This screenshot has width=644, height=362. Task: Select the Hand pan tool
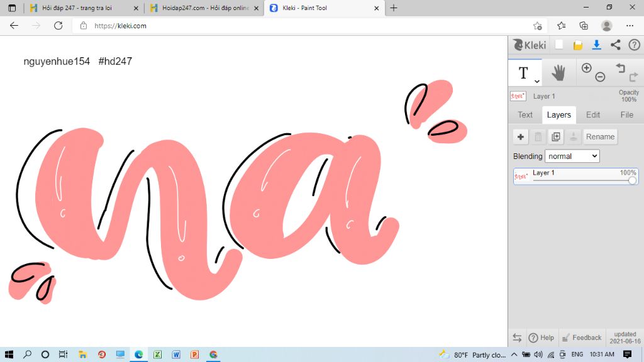pyautogui.click(x=558, y=73)
